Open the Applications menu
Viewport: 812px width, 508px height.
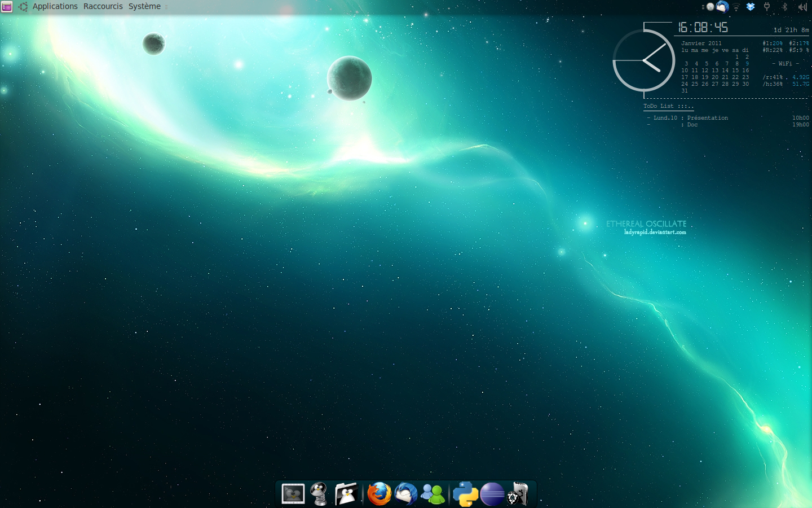click(x=55, y=7)
